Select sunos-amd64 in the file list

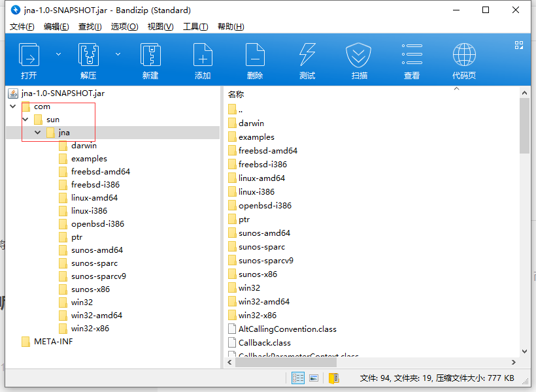point(264,233)
